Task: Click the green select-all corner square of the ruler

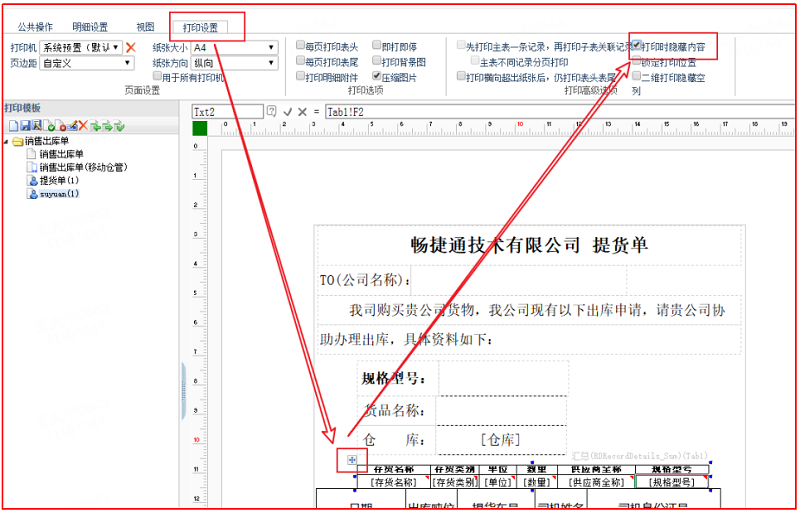Action: pyautogui.click(x=199, y=128)
